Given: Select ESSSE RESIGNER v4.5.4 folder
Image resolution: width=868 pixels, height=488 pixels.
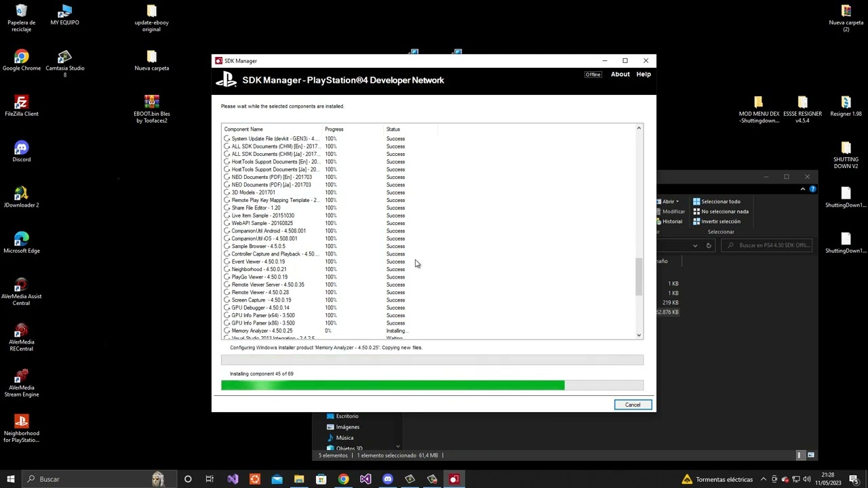Looking at the screenshot, I should 802,109.
